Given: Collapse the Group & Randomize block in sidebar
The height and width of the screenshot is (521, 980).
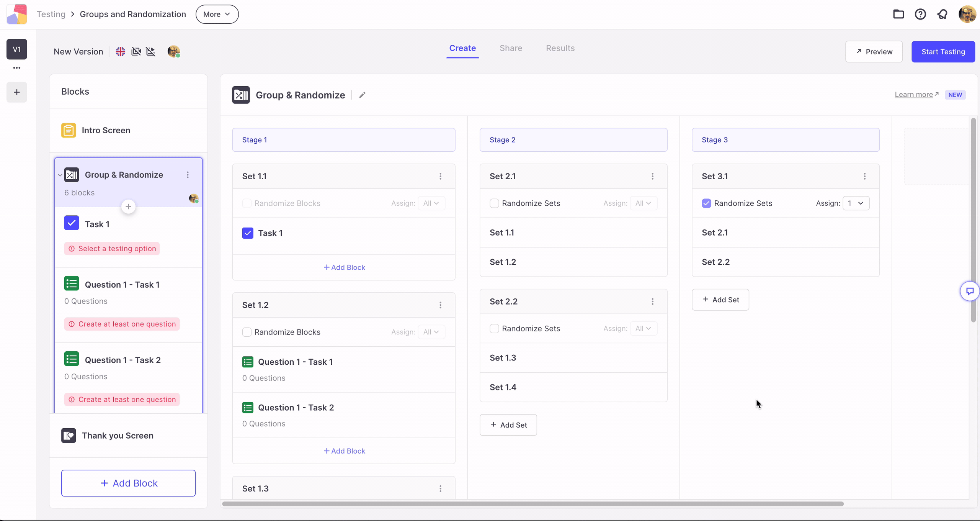Looking at the screenshot, I should [60, 175].
